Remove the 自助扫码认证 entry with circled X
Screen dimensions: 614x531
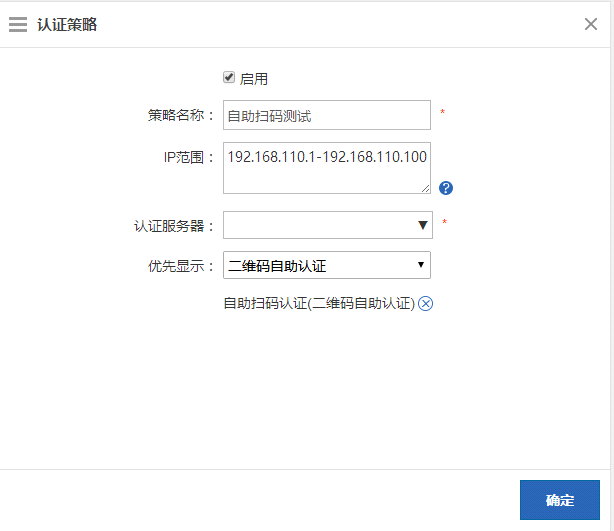[425, 304]
